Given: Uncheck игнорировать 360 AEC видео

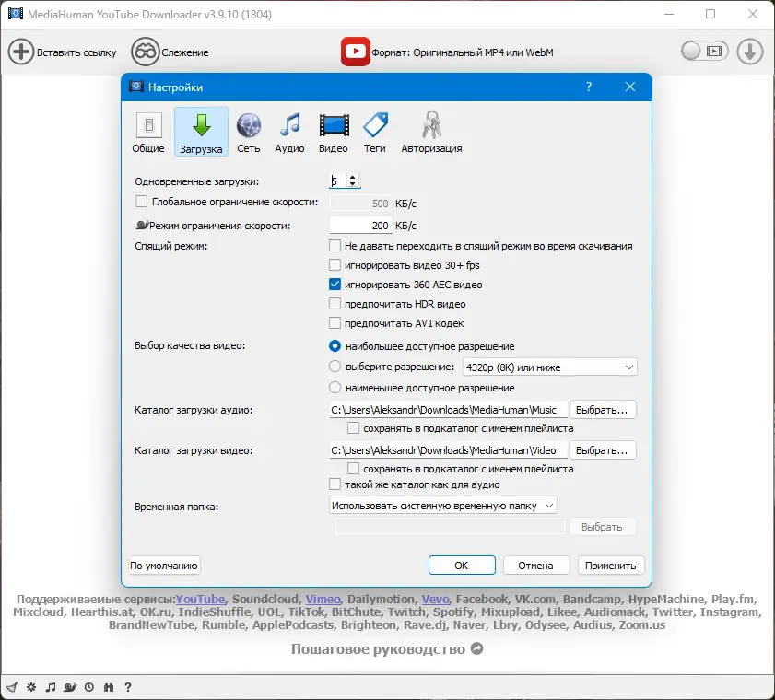Looking at the screenshot, I should pos(335,285).
